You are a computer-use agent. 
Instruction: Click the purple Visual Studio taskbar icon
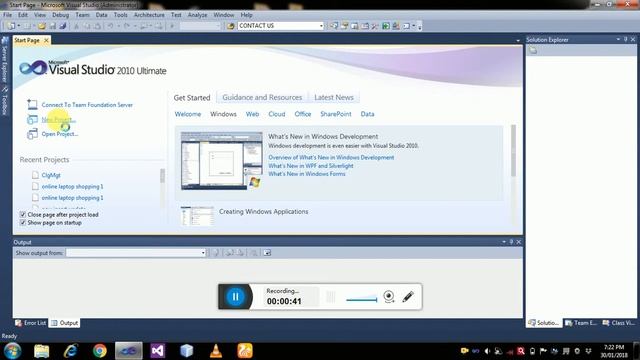[x=158, y=351]
